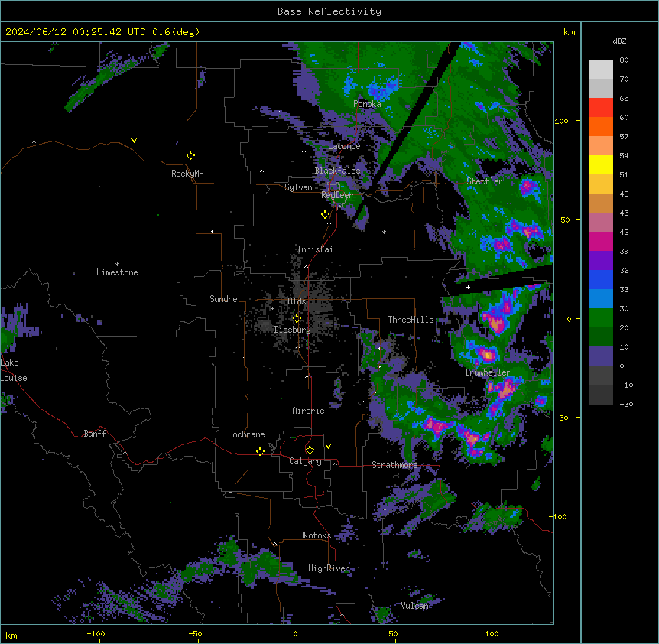This screenshot has width=659, height=644.
Task: Select the Lacombe city label
Action: pos(344,146)
